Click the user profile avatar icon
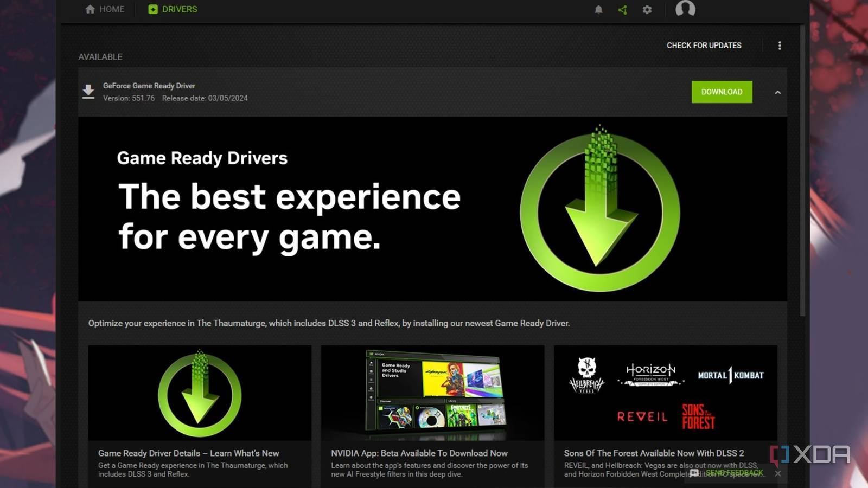The image size is (868, 488). tap(685, 9)
